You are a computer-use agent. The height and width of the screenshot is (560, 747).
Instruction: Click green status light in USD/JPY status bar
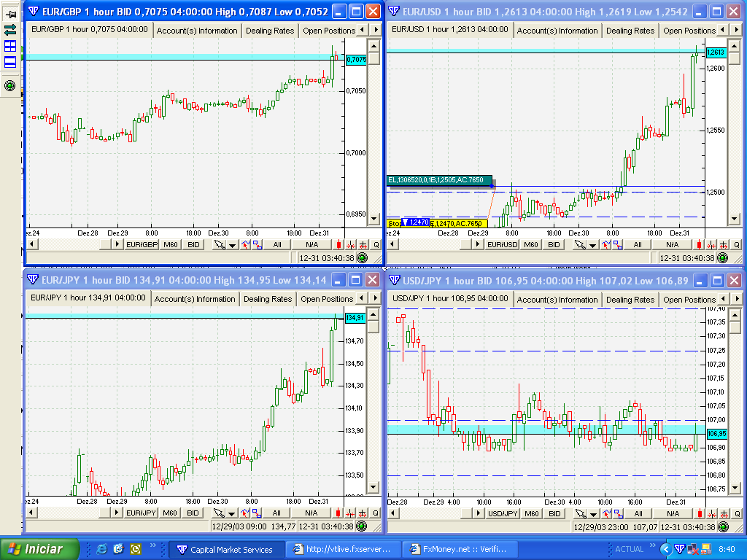coord(723,526)
